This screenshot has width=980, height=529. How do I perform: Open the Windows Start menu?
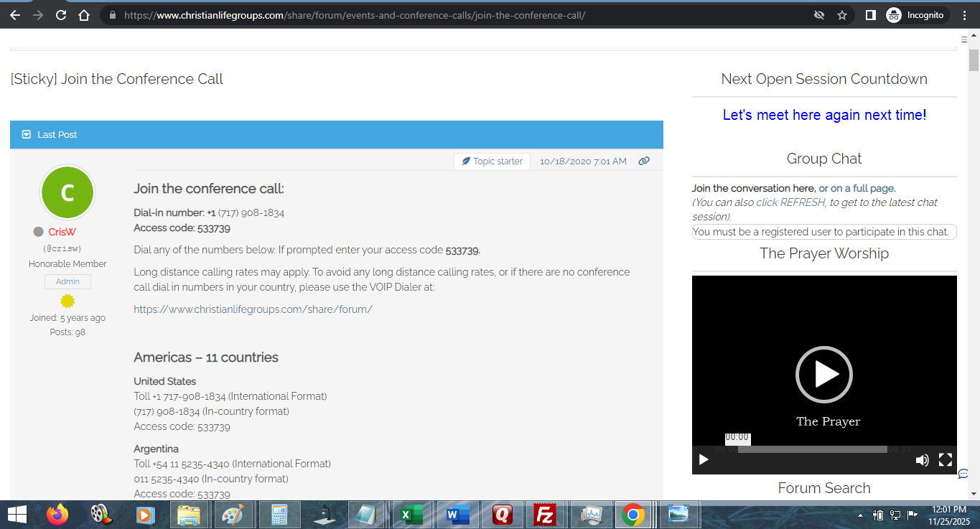17,515
